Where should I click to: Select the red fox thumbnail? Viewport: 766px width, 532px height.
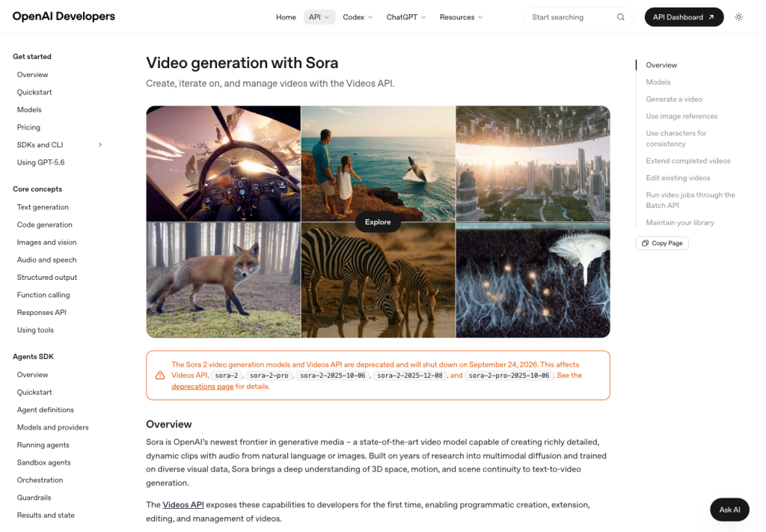pyautogui.click(x=223, y=280)
